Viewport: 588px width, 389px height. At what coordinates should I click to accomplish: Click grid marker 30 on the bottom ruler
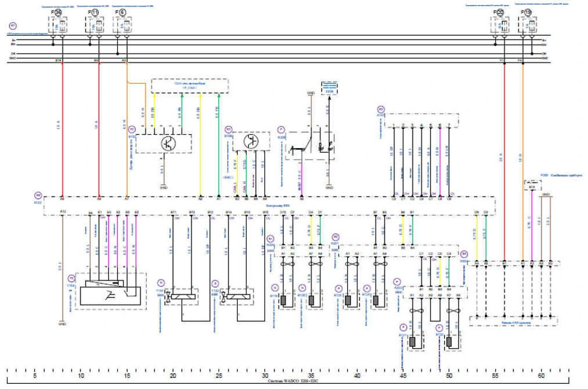[x=265, y=376]
